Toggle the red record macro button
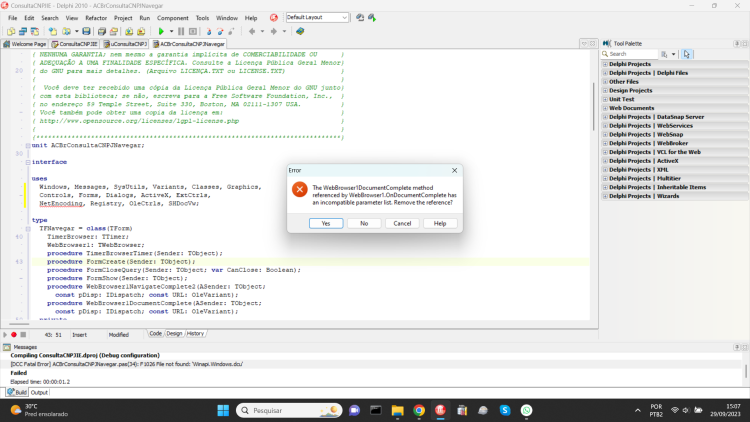Image resolution: width=750 pixels, height=422 pixels. (14, 335)
